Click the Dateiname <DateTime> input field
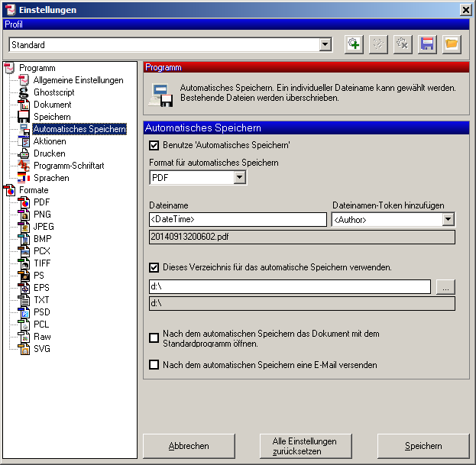Image resolution: width=476 pixels, height=465 pixels. [x=238, y=219]
